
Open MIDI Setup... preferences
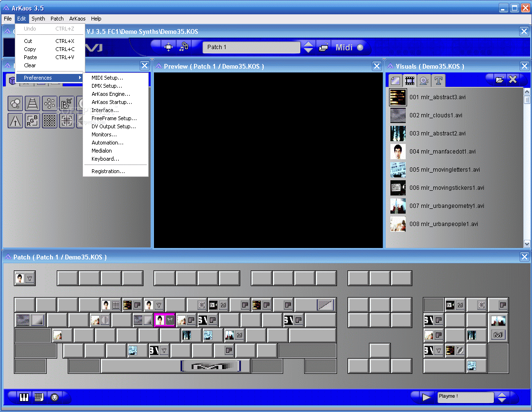pyautogui.click(x=116, y=78)
